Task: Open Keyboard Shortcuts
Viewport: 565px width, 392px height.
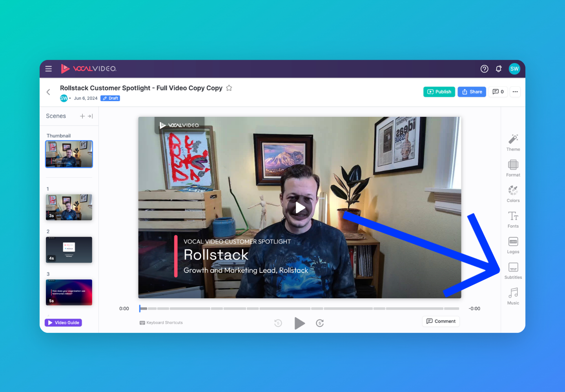Action: [x=161, y=323]
